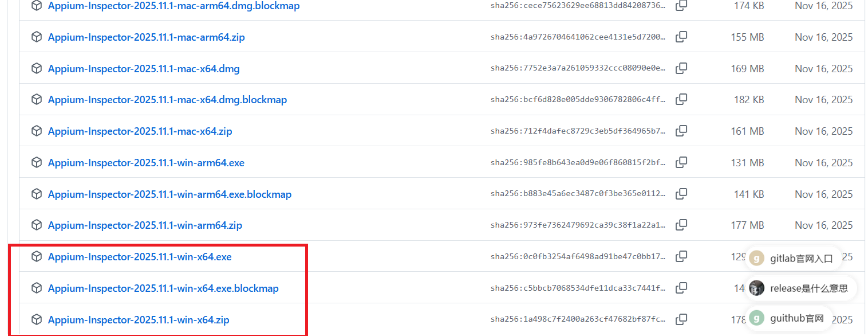The height and width of the screenshot is (336, 868).
Task: Download Appium-Inspector-2025.11.1-win-x64.exe.blockmap
Action: tap(163, 288)
